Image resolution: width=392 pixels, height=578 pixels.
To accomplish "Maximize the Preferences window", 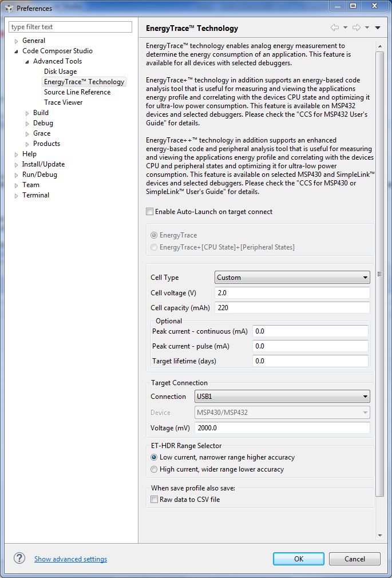I will click(353, 6).
